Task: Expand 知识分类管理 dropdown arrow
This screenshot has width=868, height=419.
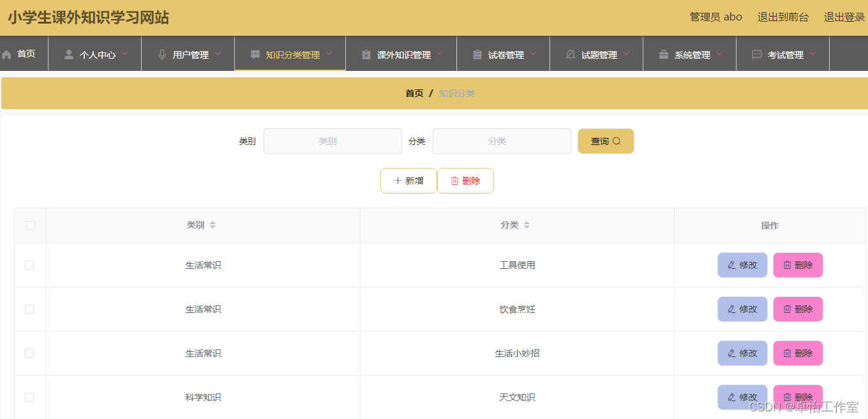Action: coord(329,54)
